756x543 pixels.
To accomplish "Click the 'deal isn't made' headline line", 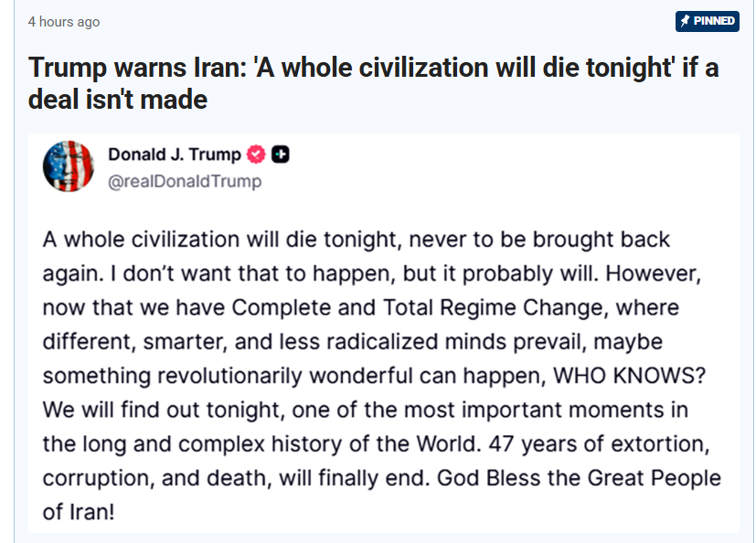I will [118, 99].
